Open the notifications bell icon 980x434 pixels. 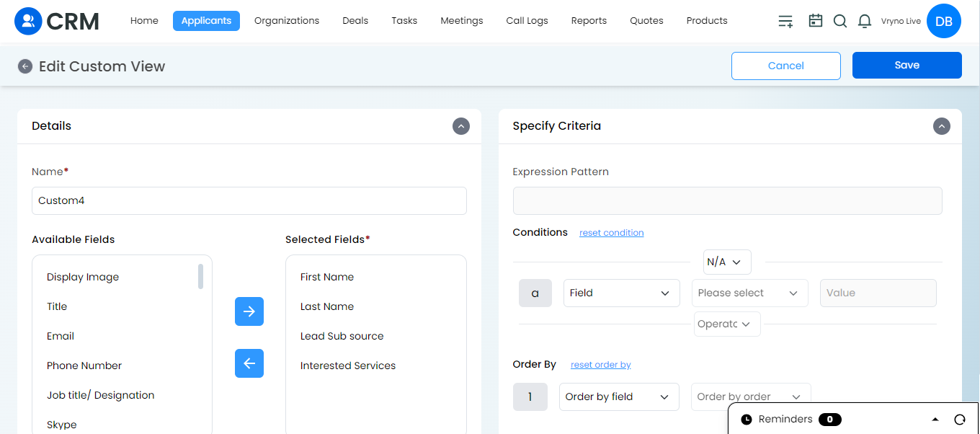pyautogui.click(x=865, y=21)
